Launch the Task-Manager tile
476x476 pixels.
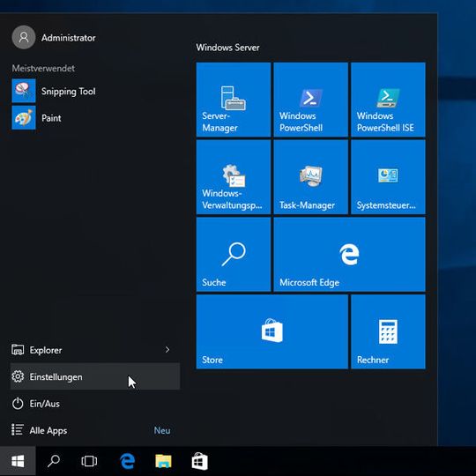(310, 177)
